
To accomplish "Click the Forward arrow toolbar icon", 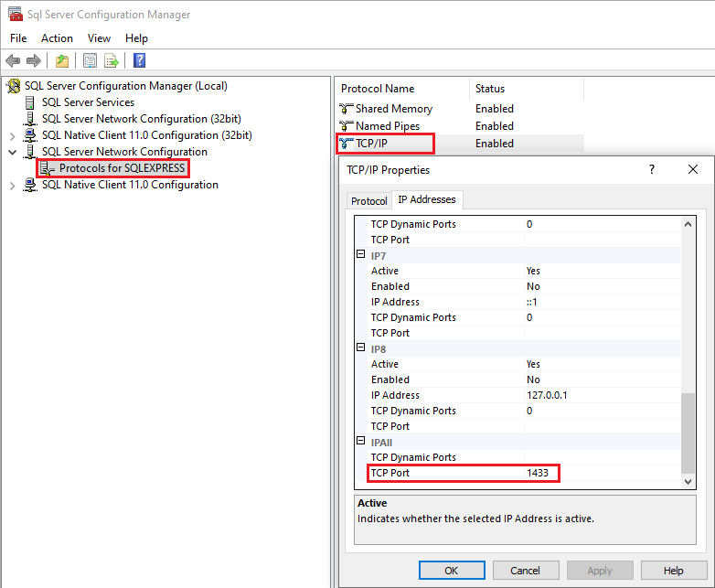I will point(34,60).
